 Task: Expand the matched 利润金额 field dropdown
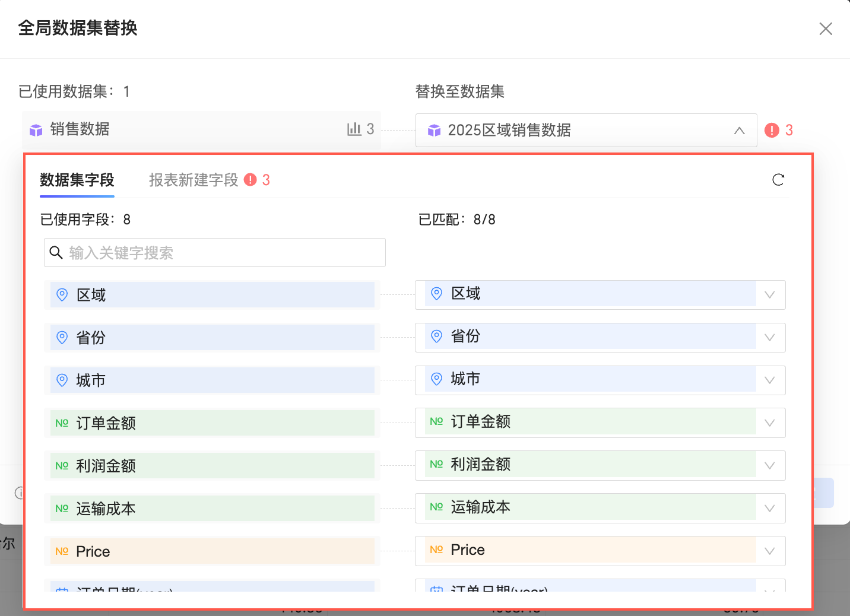point(770,466)
